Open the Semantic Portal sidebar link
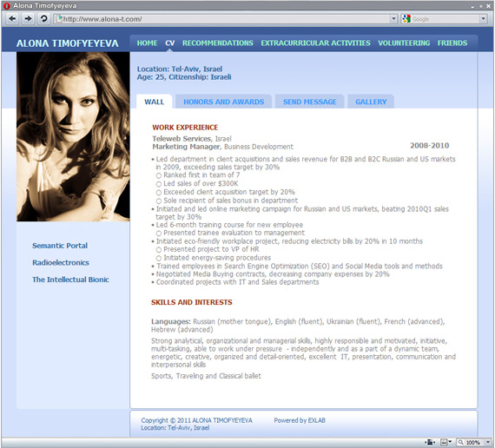 click(x=60, y=246)
